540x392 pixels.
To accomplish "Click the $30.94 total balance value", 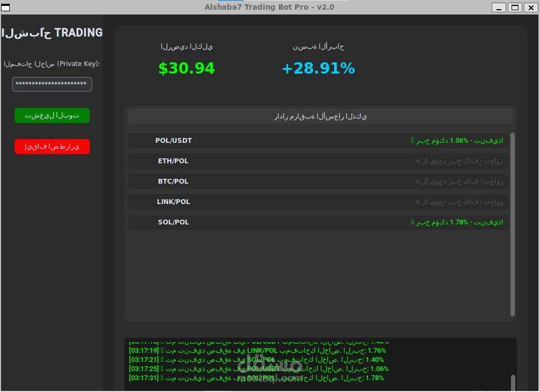I will (186, 68).
